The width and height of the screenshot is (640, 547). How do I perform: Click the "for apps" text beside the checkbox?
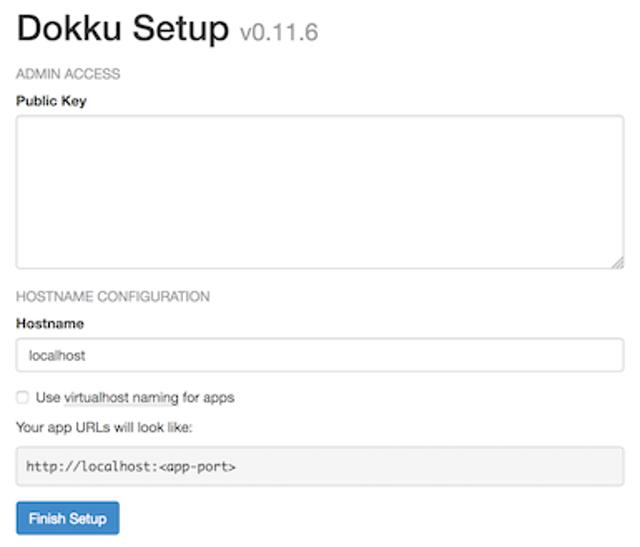(x=209, y=398)
